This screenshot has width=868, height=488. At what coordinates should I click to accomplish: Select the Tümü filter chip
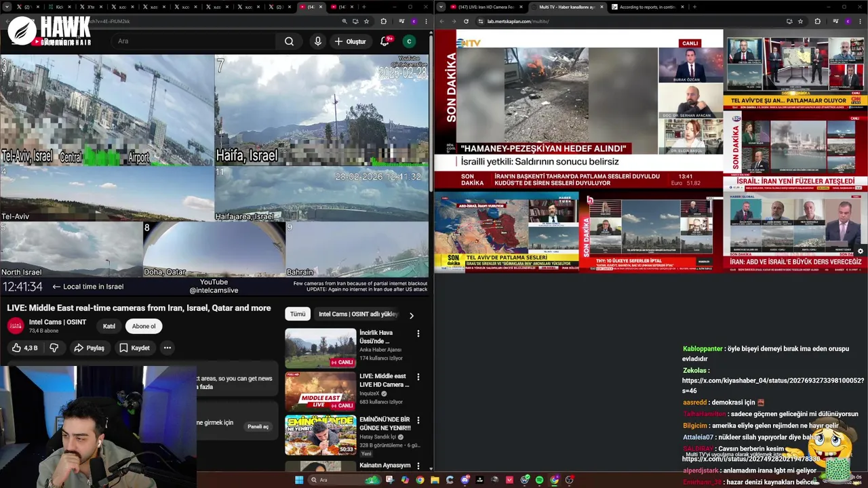point(298,314)
